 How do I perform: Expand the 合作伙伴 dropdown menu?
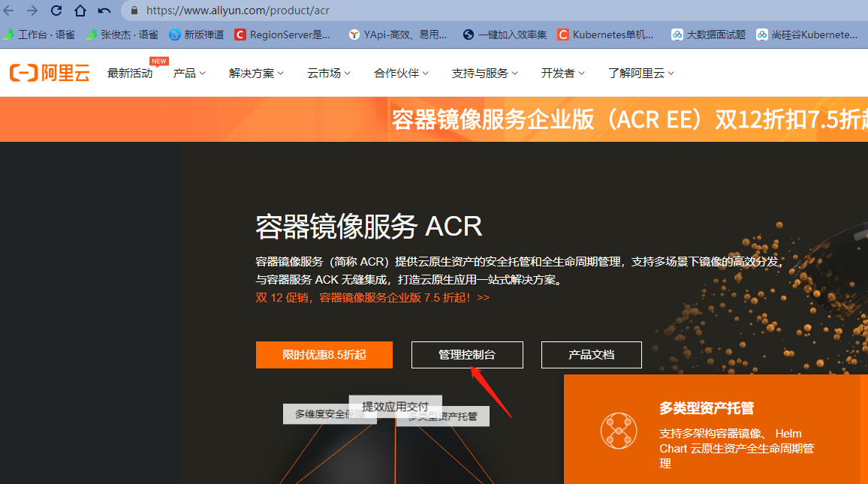point(402,74)
